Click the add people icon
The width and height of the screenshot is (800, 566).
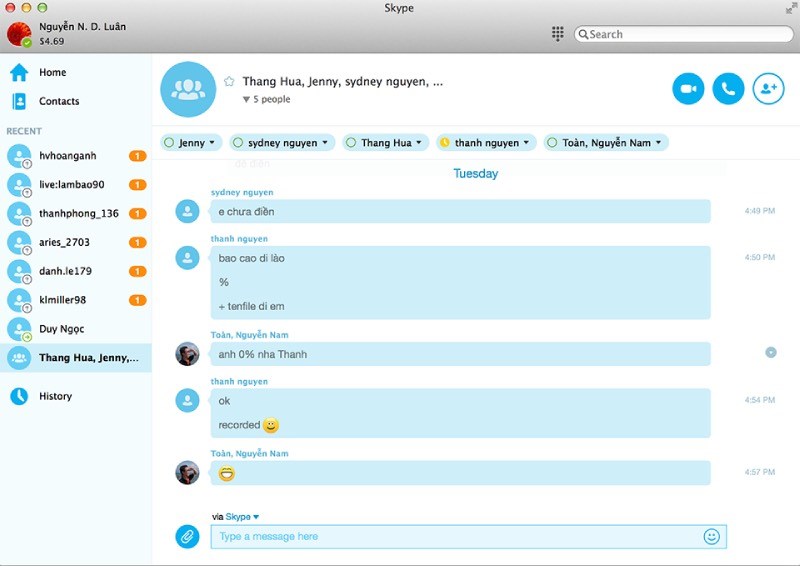768,89
